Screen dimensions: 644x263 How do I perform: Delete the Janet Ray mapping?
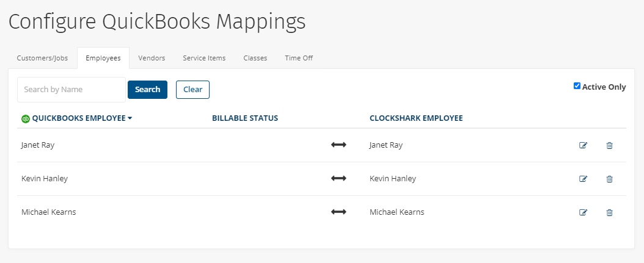610,145
